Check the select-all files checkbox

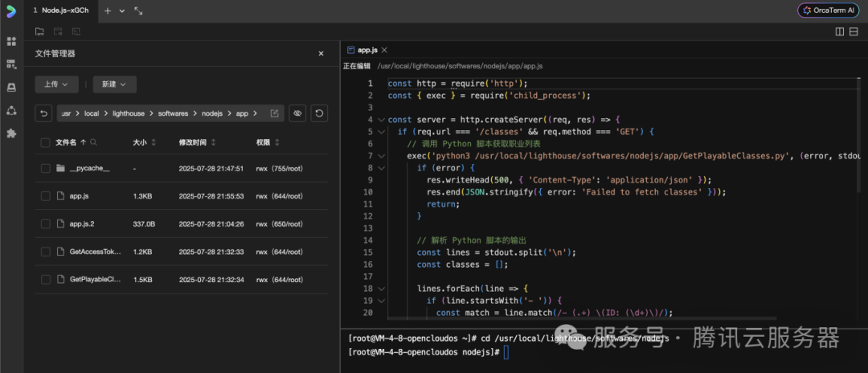pos(45,143)
